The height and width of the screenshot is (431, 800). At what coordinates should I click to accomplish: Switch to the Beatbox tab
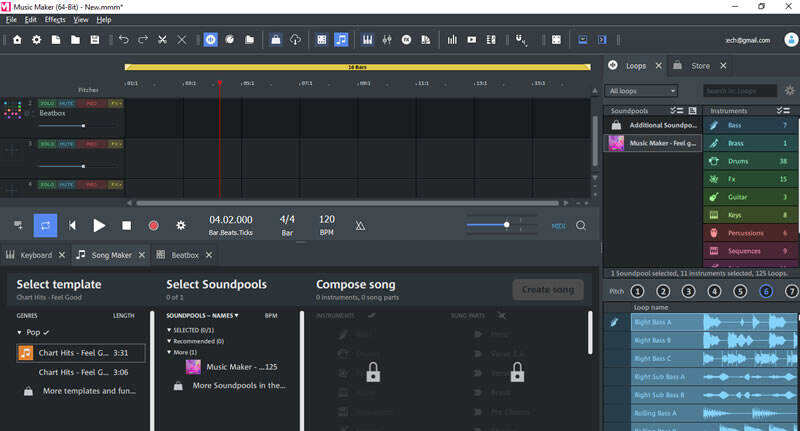(184, 255)
